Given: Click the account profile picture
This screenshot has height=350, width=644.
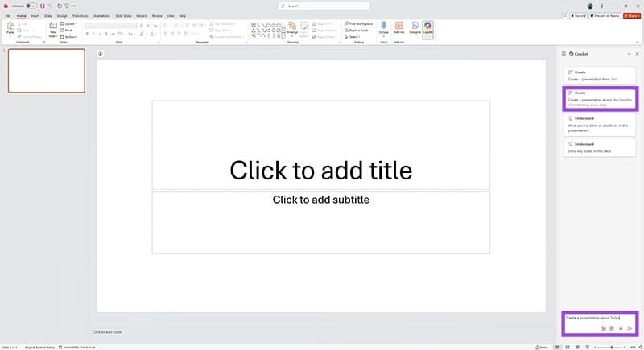Looking at the screenshot, I should (x=590, y=6).
